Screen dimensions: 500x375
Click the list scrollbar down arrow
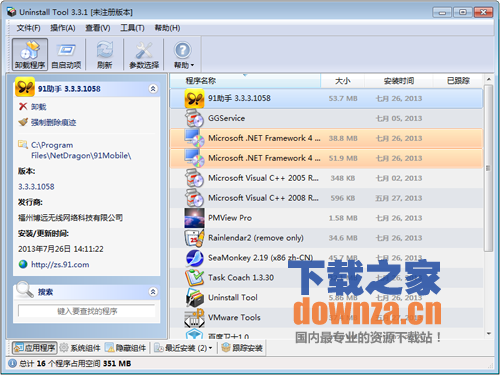(x=488, y=334)
